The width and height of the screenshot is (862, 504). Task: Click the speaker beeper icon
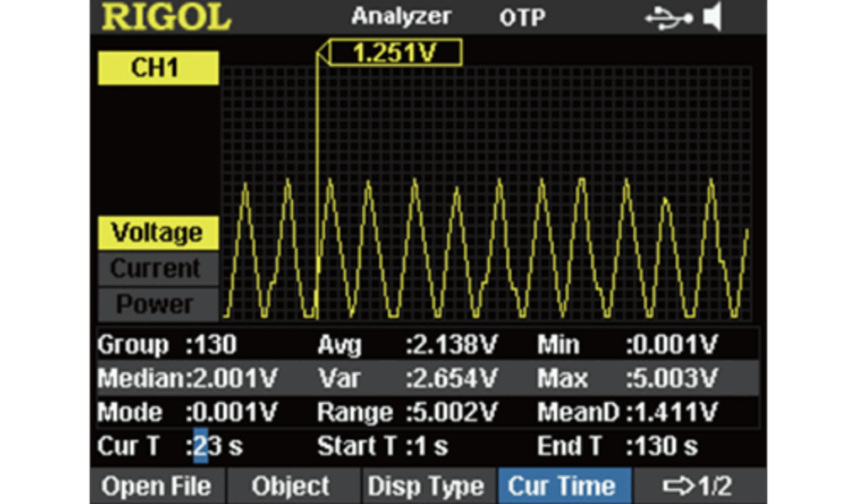pos(712,18)
